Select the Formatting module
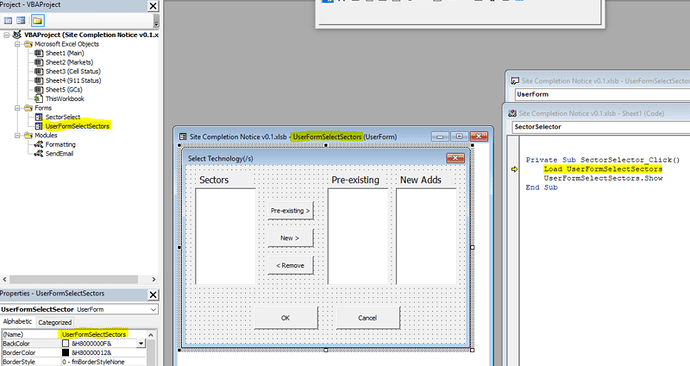Image resolution: width=690 pixels, height=366 pixels. (x=60, y=144)
